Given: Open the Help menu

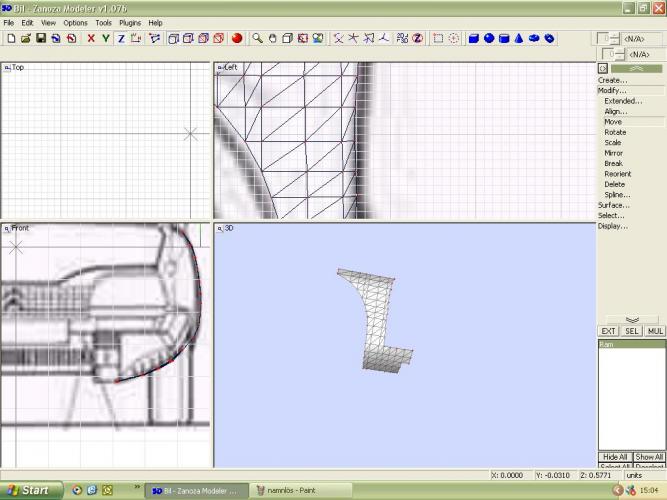Looking at the screenshot, I should click(x=155, y=23).
